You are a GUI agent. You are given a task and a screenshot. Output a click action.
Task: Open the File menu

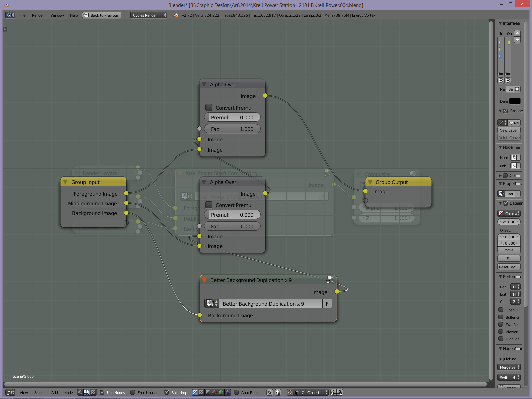(x=22, y=15)
